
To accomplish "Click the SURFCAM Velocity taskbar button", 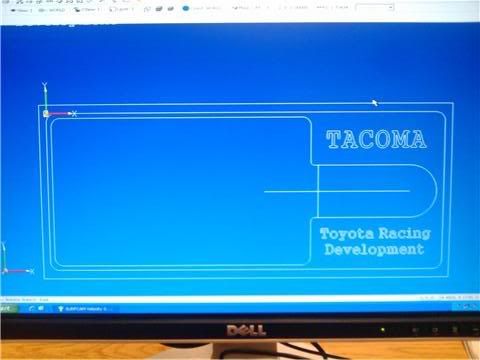I will [84, 309].
